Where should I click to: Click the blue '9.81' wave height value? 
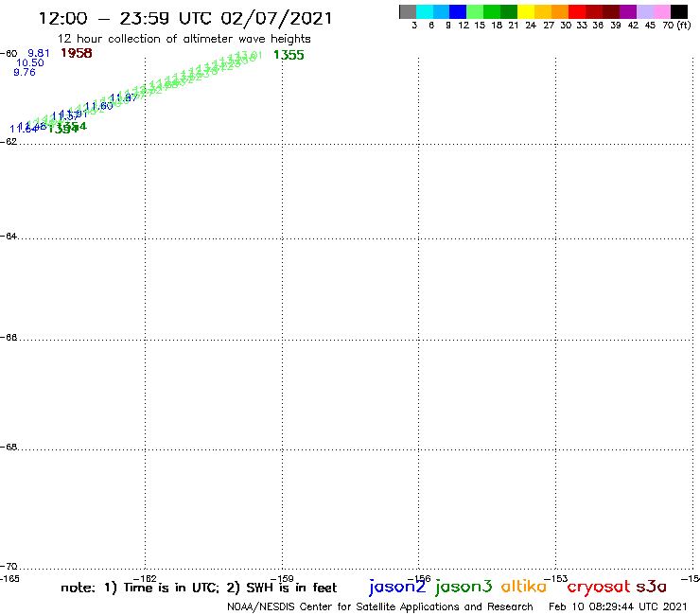click(39, 53)
